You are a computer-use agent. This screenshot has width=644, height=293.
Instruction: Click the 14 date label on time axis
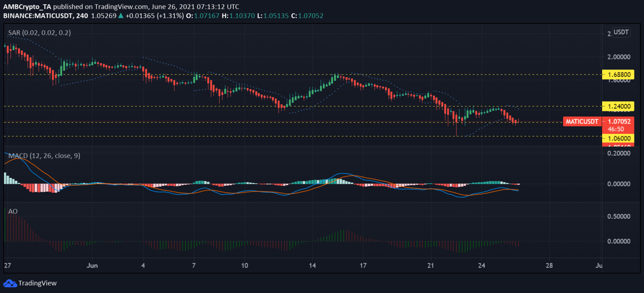click(x=312, y=265)
